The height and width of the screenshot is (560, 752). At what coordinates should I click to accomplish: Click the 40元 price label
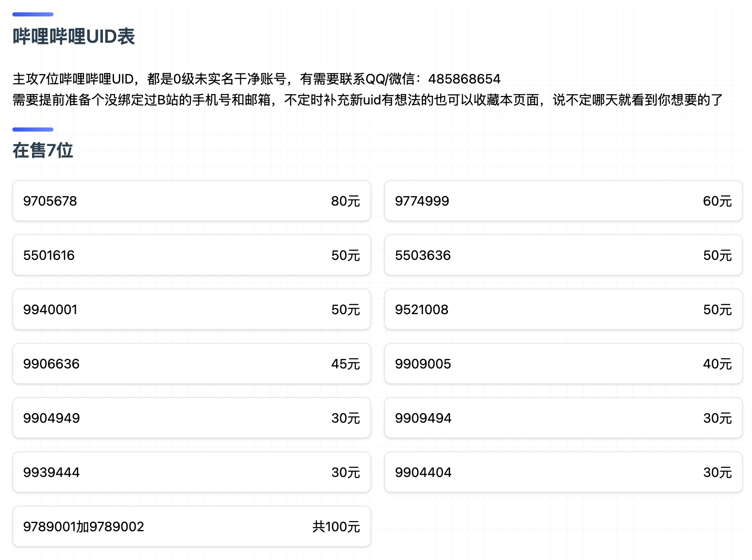point(717,364)
